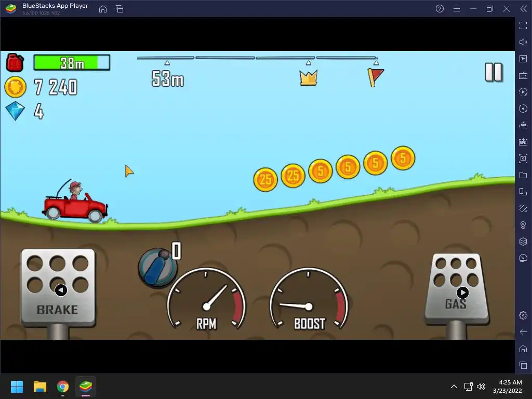Open the sidebar icon with a play triangle
The height and width of the screenshot is (399, 532).
pyautogui.click(x=523, y=92)
